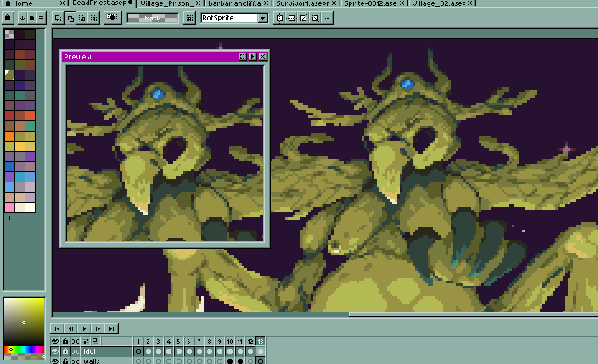Click the palette lock icon in toolbar

tap(8, 18)
